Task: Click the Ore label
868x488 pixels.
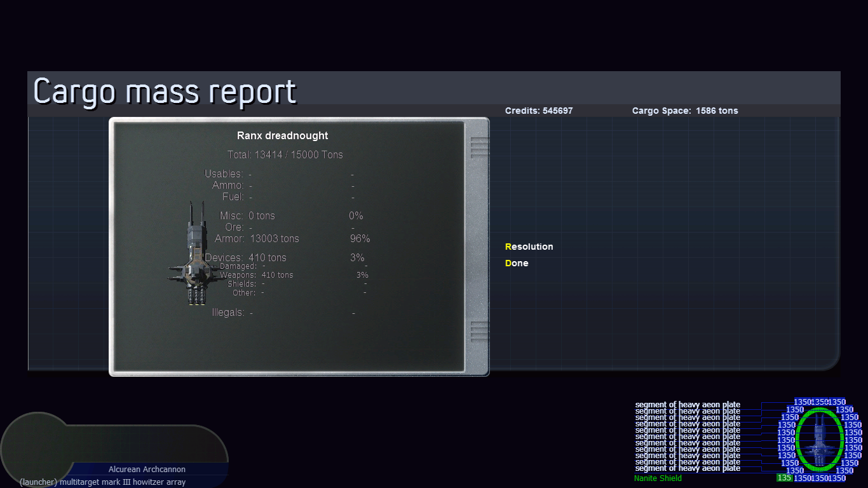Action: click(x=234, y=227)
